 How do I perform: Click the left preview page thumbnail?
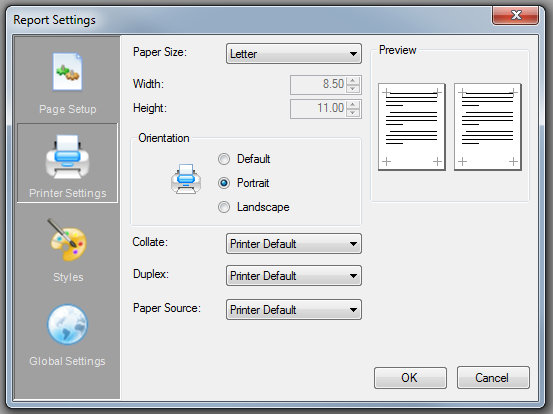click(412, 127)
